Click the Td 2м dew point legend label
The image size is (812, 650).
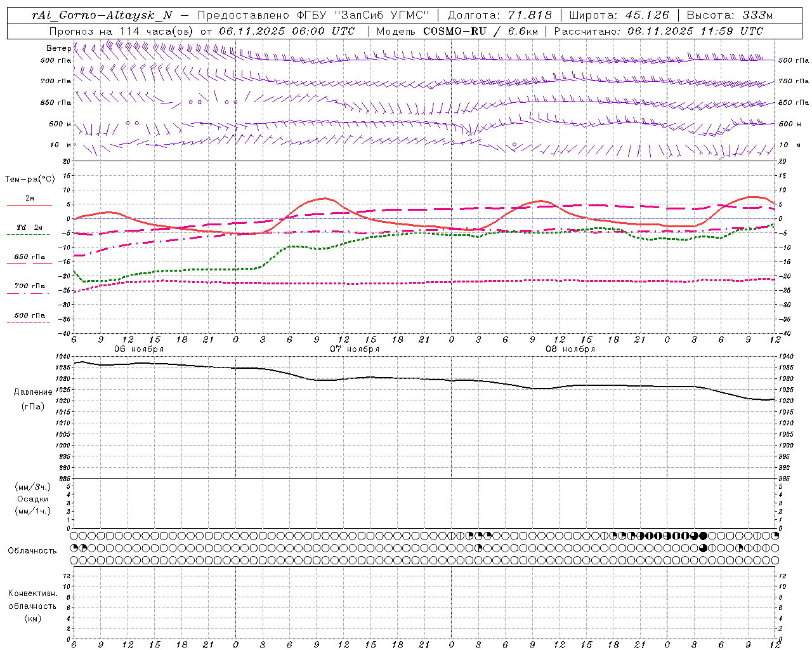[30, 227]
